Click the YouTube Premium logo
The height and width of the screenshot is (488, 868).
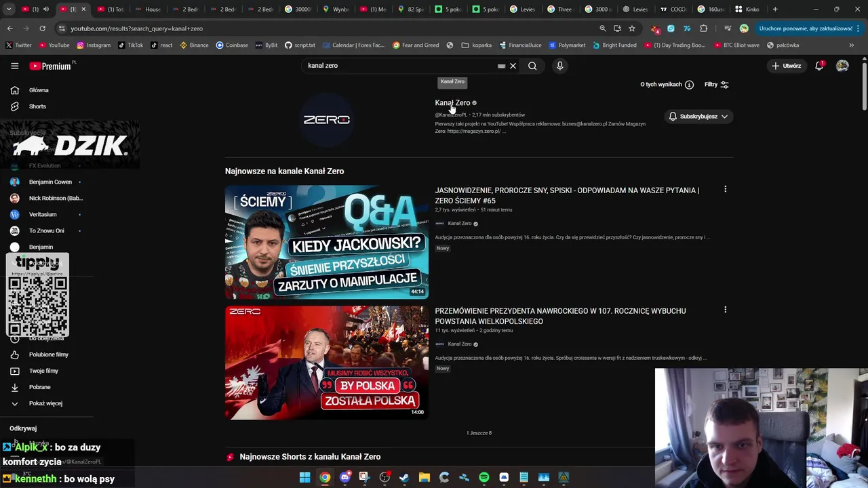coord(52,66)
